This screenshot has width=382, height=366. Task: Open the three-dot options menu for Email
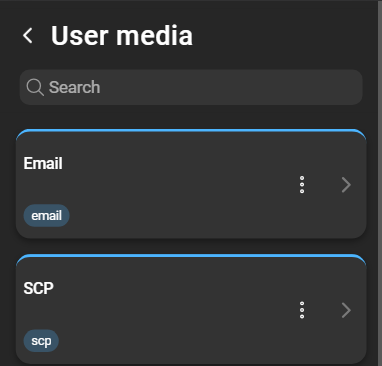[x=302, y=185]
